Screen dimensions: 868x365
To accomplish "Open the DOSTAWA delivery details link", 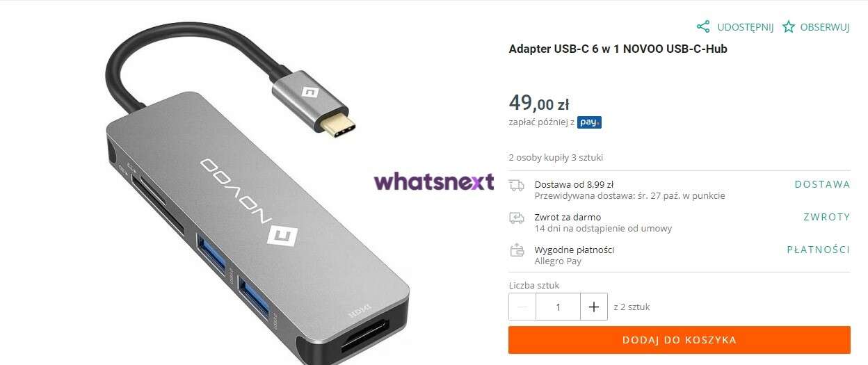I will 822,184.
